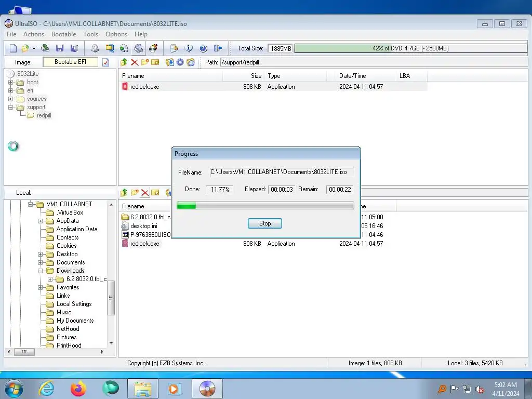Click the New image toolbar icon
Screen dimensions: 532x399
(x=13, y=48)
